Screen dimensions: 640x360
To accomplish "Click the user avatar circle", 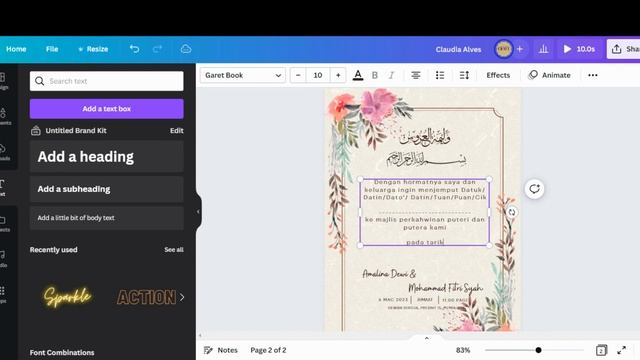I will [504, 49].
